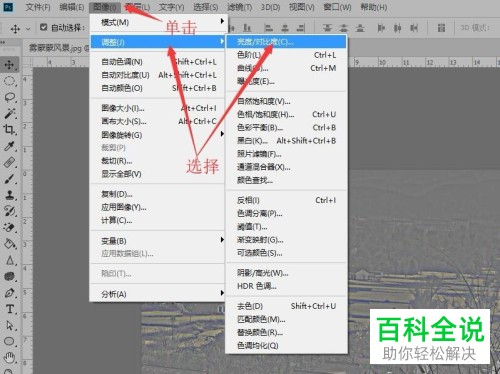500x374 pixels.
Task: Select the Crop tool
Action: coord(10,129)
